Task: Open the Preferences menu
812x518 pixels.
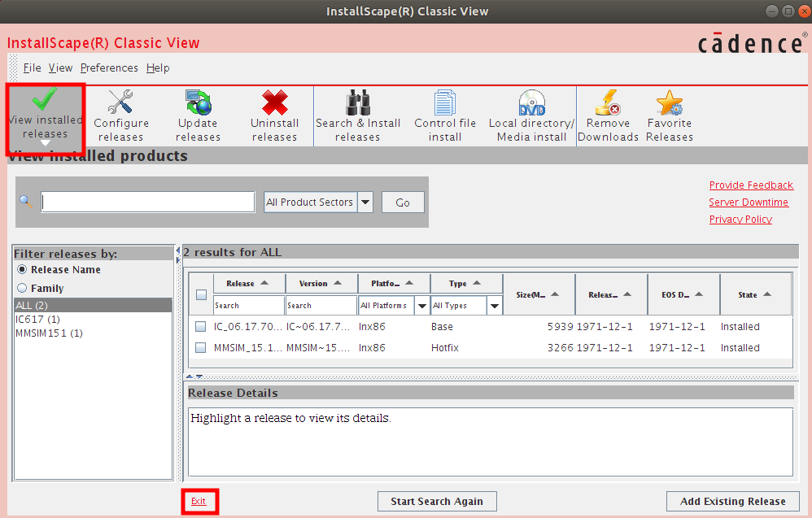Action: tap(109, 67)
